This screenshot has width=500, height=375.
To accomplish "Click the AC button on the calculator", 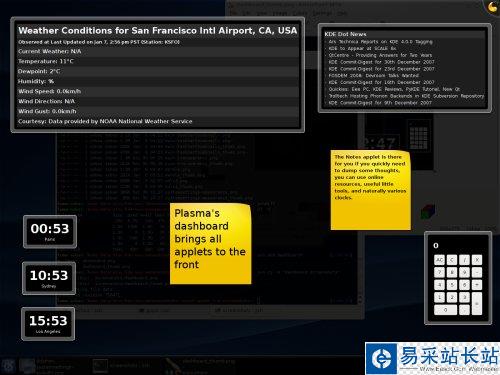I will pos(439,260).
